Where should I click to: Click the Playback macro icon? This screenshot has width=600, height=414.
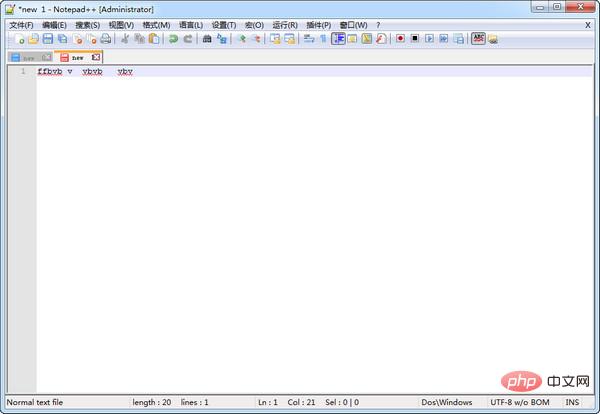click(429, 39)
